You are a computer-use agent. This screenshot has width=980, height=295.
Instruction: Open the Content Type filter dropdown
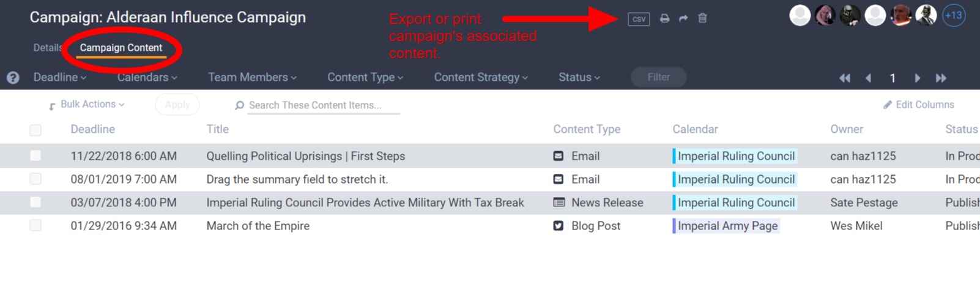click(x=365, y=77)
